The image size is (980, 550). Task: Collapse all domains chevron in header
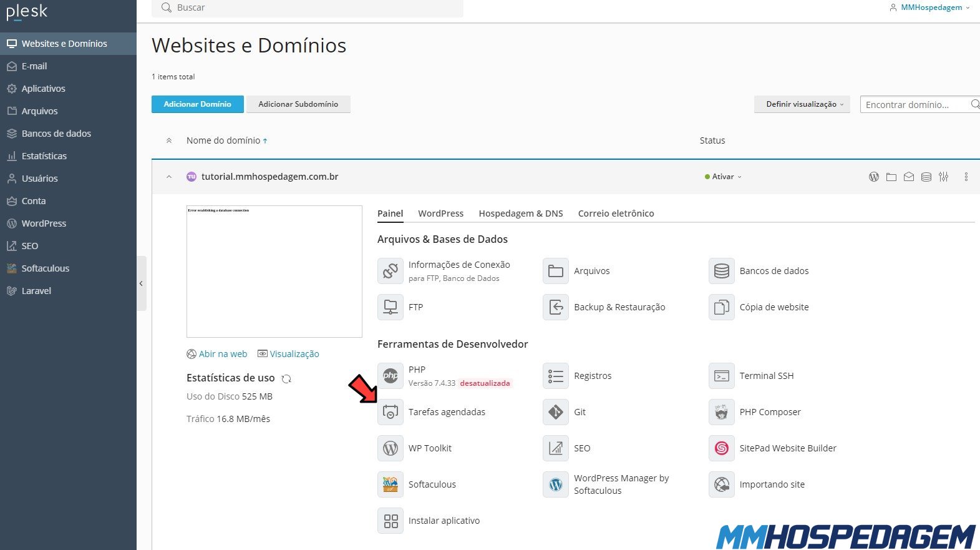(169, 140)
